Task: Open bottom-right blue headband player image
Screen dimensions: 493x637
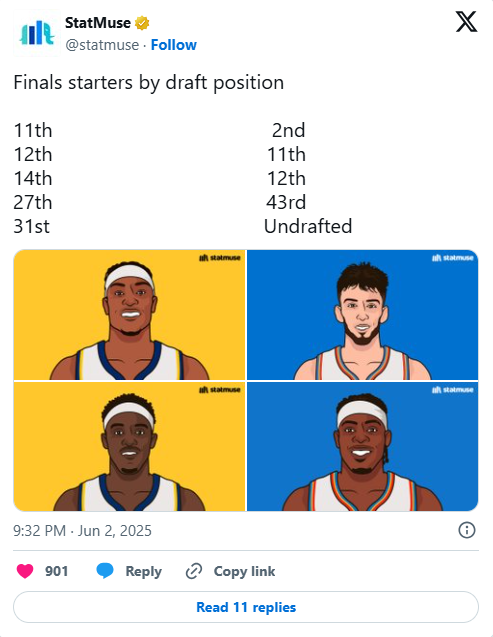Action: click(x=363, y=446)
